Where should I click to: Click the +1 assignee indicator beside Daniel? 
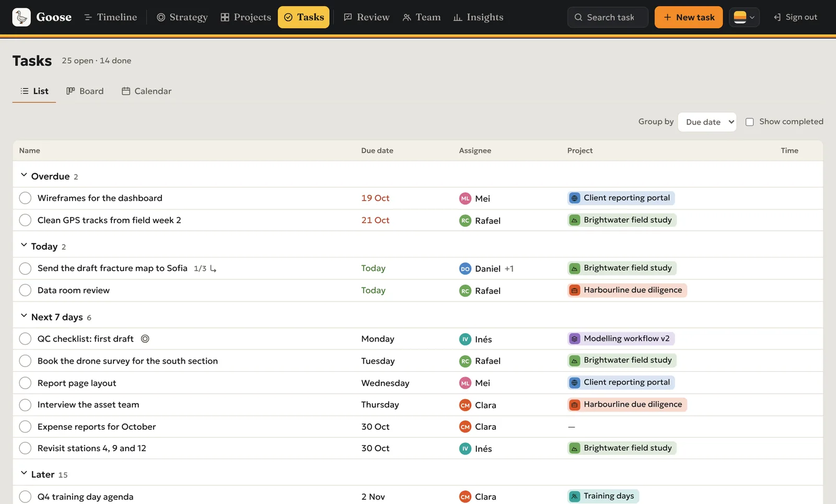[x=509, y=268]
